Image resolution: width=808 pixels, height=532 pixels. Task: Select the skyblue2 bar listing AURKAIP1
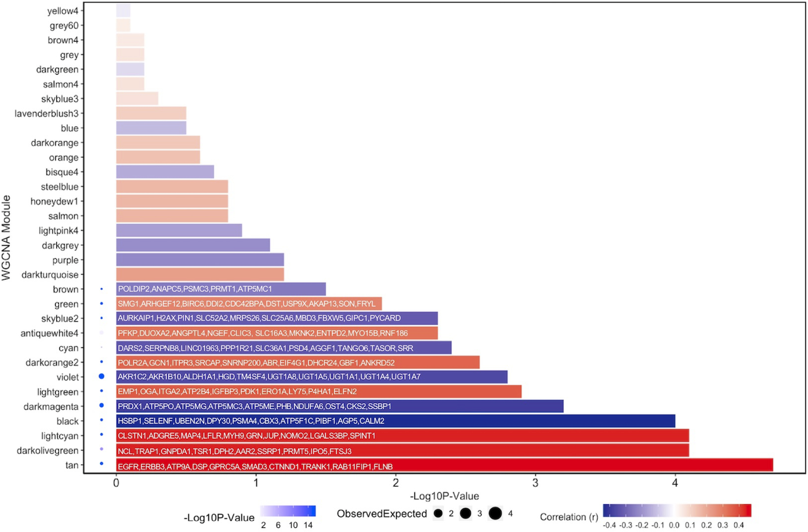click(x=277, y=318)
